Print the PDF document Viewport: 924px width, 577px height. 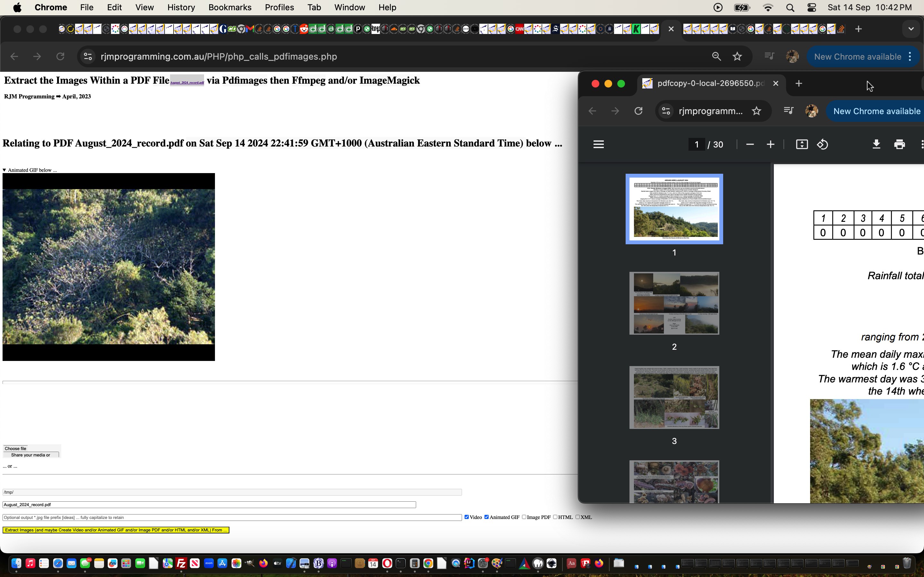coord(900,144)
